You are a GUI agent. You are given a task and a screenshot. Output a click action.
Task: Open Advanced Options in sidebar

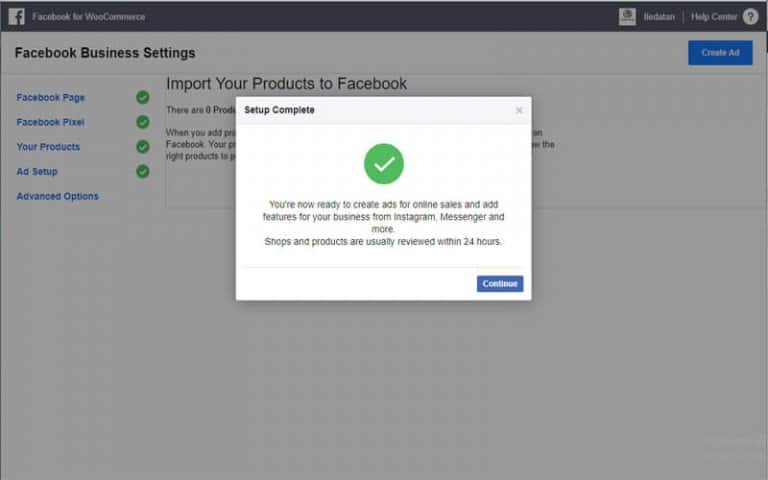pos(58,196)
